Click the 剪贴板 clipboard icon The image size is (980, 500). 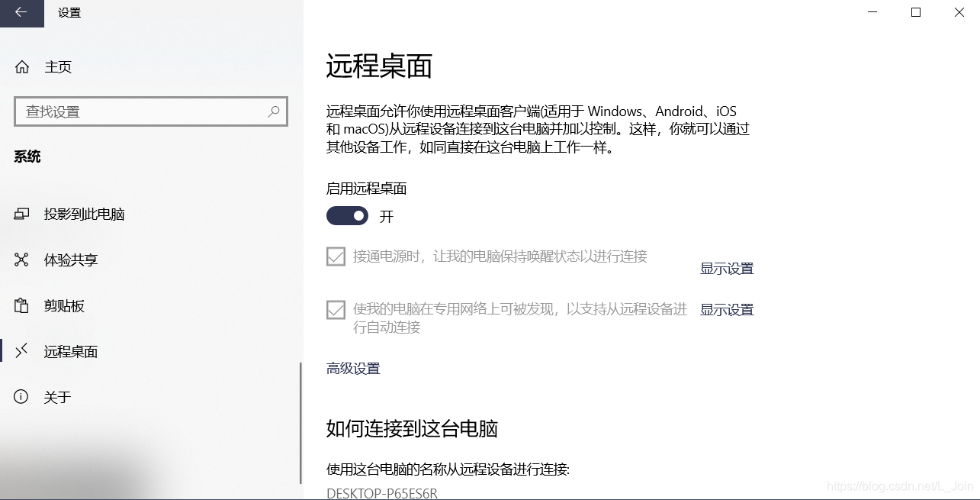[x=21, y=305]
